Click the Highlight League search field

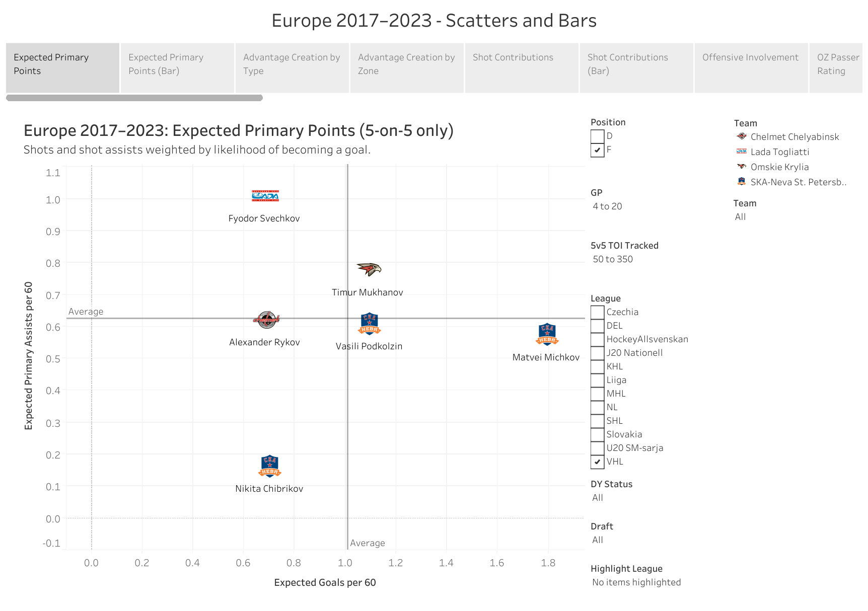point(636,582)
